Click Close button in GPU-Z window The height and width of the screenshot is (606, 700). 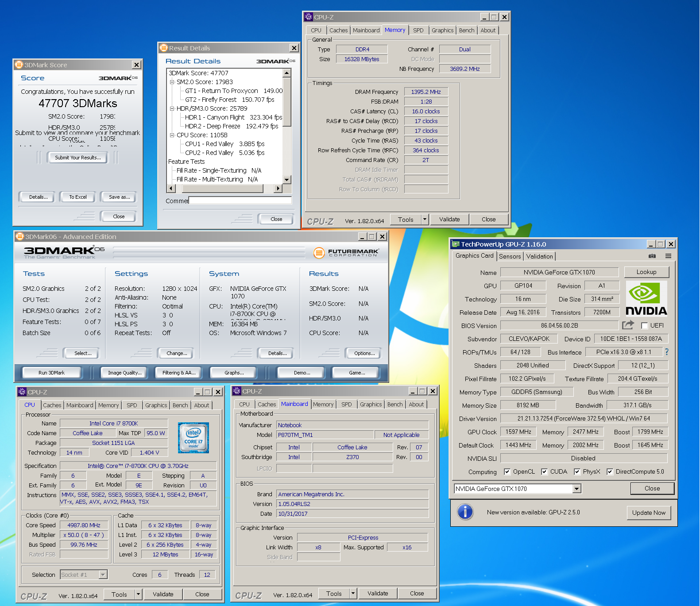point(652,488)
